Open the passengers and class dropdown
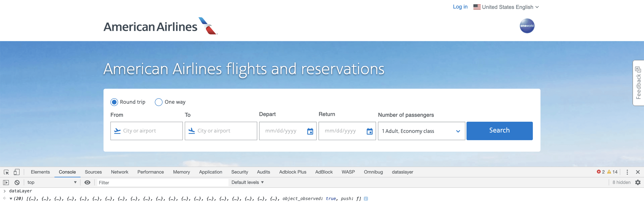This screenshot has height=202, width=644. (421, 131)
